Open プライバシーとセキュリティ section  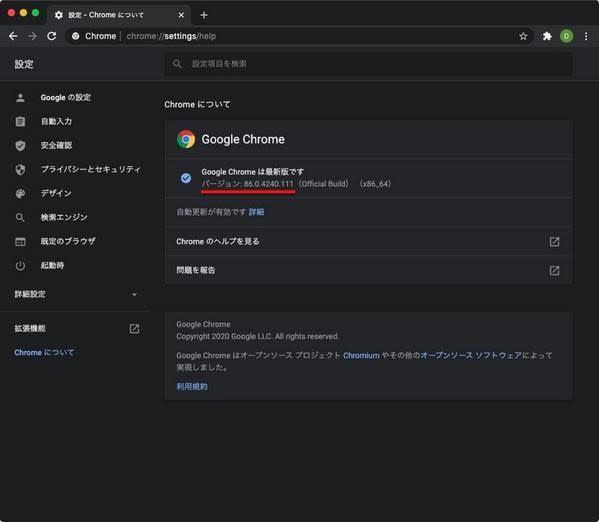(91, 169)
